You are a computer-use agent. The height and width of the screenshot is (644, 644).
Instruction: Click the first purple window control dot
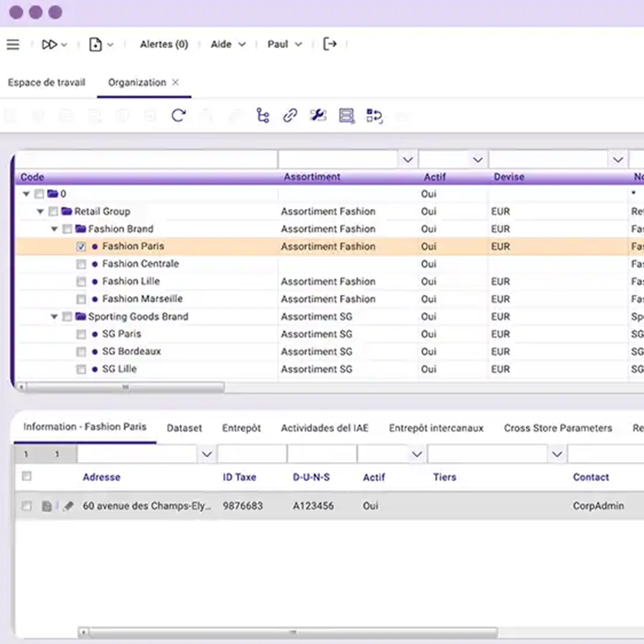coord(16,12)
